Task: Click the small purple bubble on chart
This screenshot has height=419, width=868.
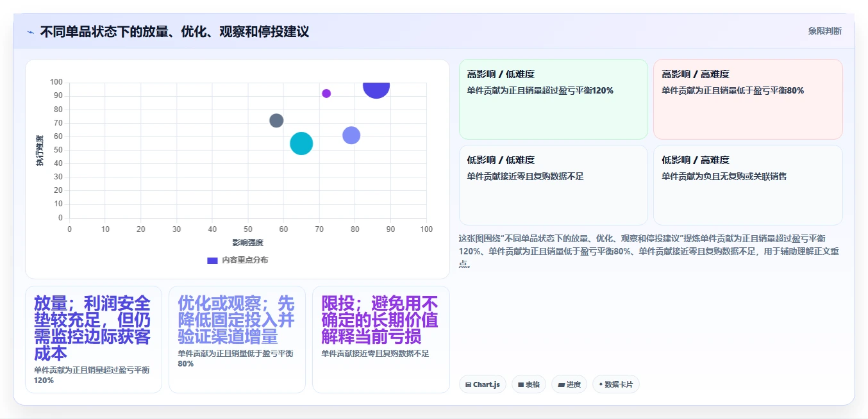Action: click(326, 94)
